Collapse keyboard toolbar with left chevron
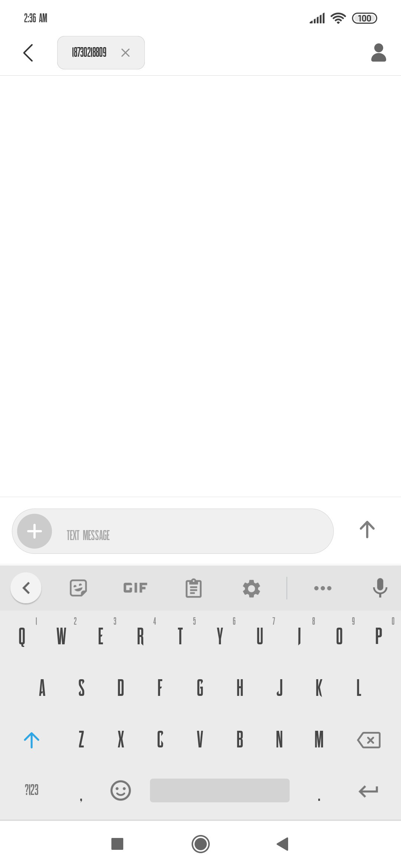This screenshot has width=401, height=868. [x=26, y=588]
